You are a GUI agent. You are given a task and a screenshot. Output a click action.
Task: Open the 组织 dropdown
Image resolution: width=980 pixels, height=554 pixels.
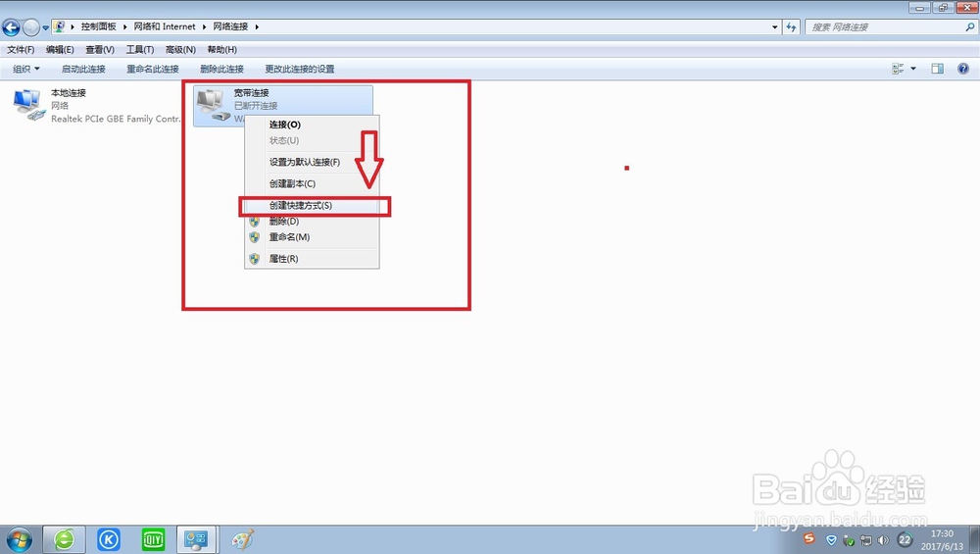point(26,69)
